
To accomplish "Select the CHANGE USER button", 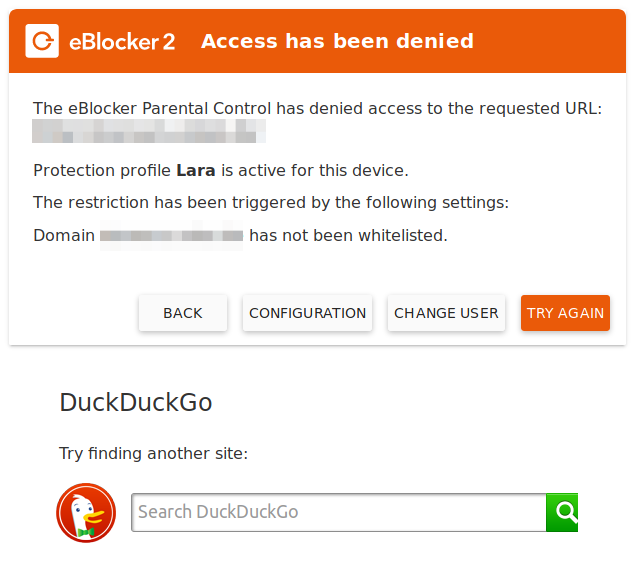I will pos(446,313).
